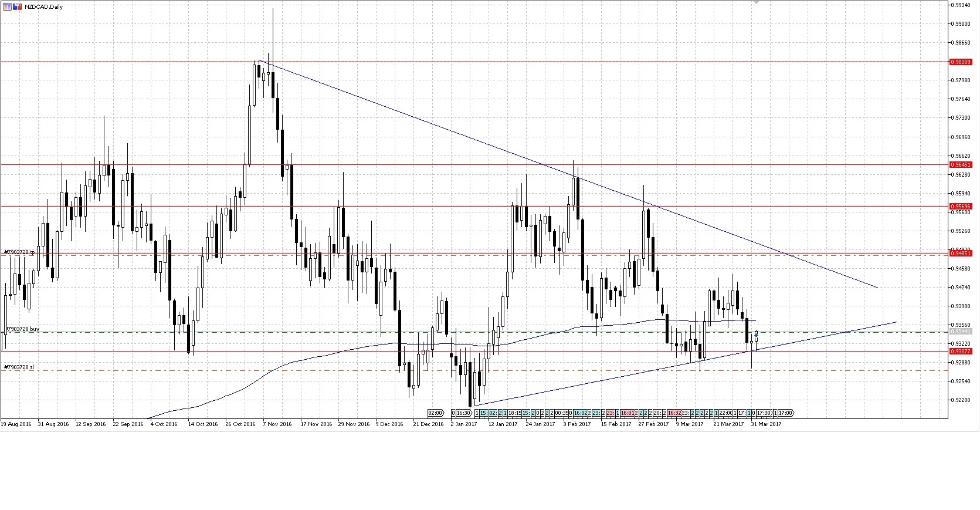Click the 19 Aug 2016 date label
Image resolution: width=980 pixels, height=510 pixels.
16,424
